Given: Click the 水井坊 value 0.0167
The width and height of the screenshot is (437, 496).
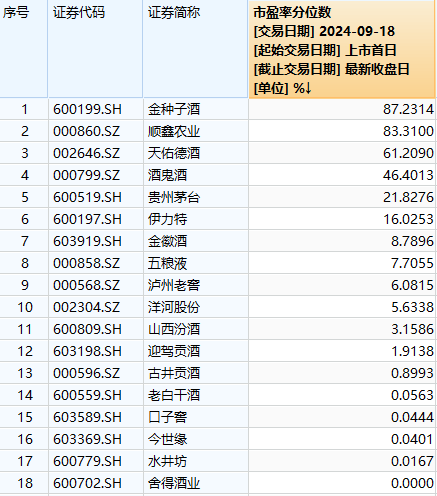Looking at the screenshot, I should coord(412,461).
